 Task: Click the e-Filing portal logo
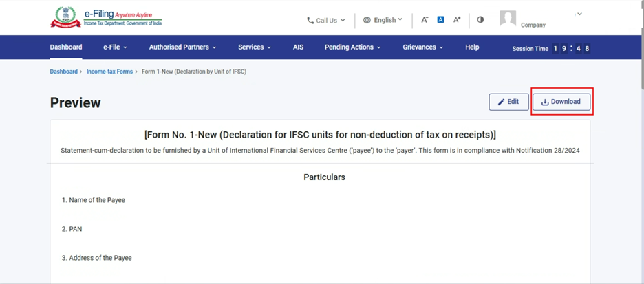pyautogui.click(x=105, y=17)
